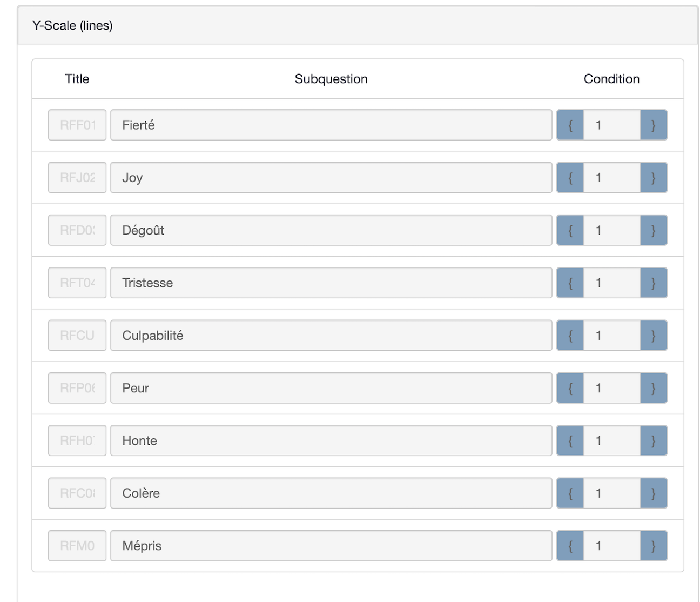Click the Tristesse subquestion field

point(331,283)
